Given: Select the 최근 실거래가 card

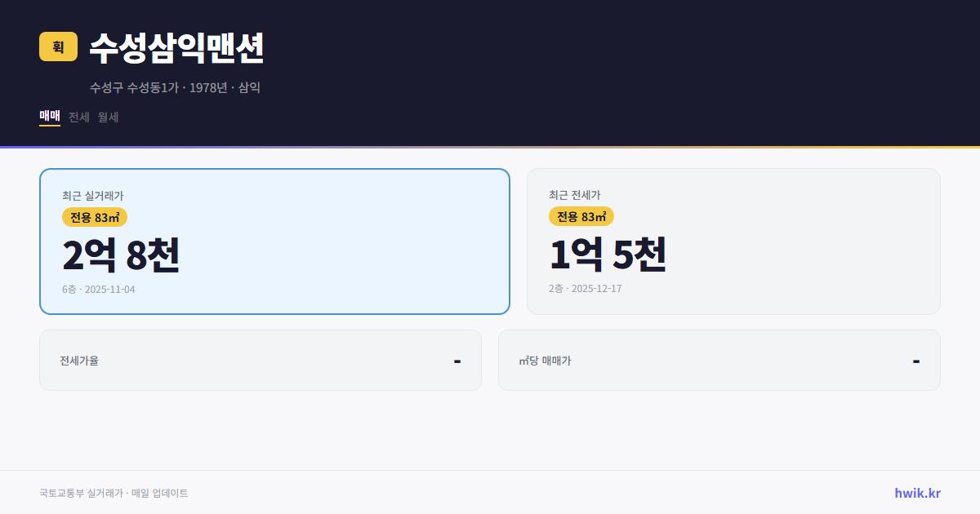Looking at the screenshot, I should click(274, 241).
